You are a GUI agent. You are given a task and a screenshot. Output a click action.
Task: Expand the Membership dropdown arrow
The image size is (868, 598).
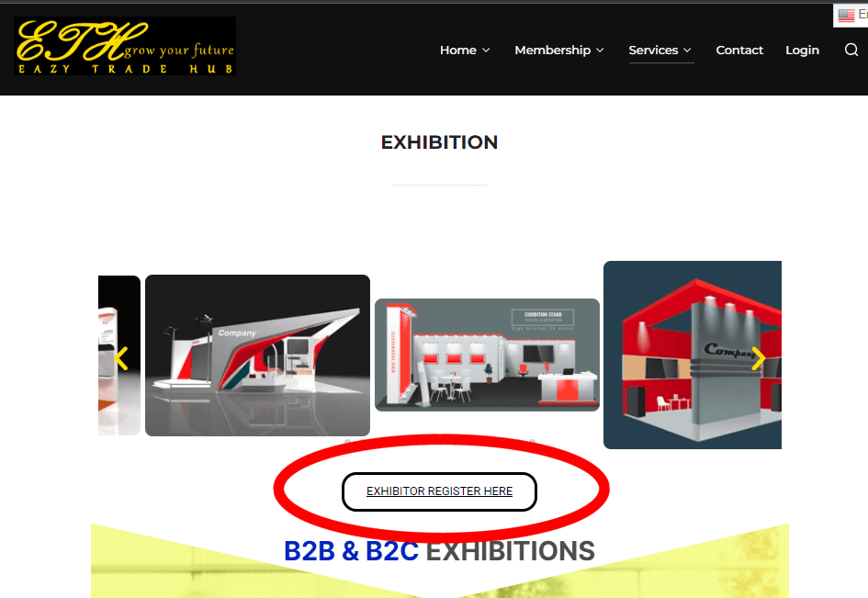coord(600,51)
